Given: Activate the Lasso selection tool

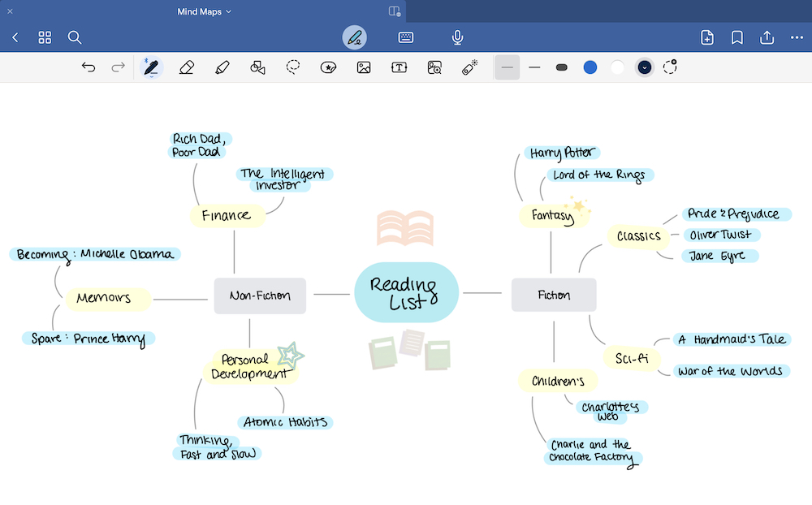Looking at the screenshot, I should (293, 67).
